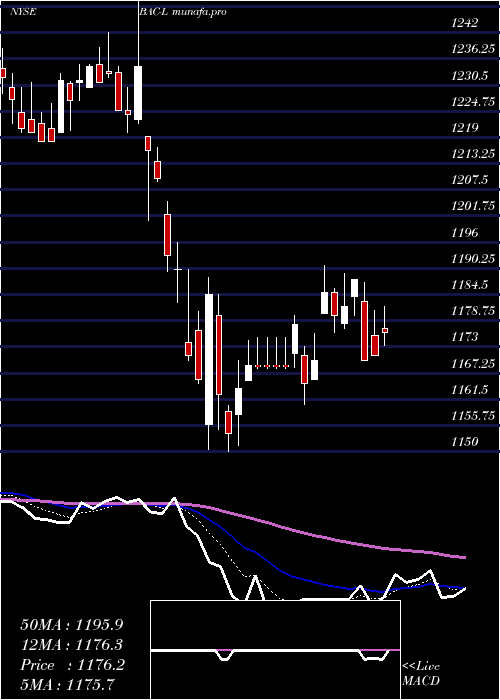Click the <<Live MACD label

pyautogui.click(x=421, y=673)
